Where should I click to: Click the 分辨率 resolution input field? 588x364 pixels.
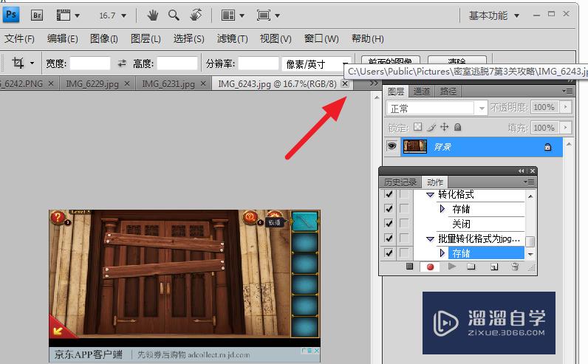[x=259, y=63]
